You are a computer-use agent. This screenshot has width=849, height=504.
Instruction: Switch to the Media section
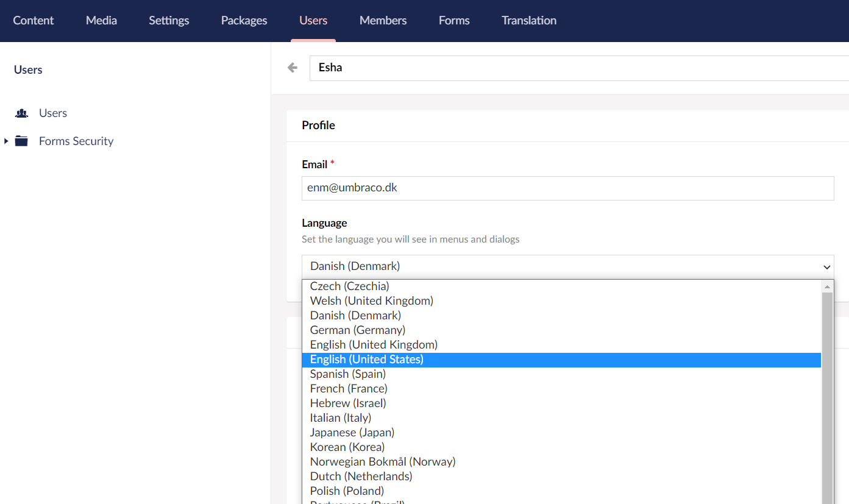tap(101, 21)
